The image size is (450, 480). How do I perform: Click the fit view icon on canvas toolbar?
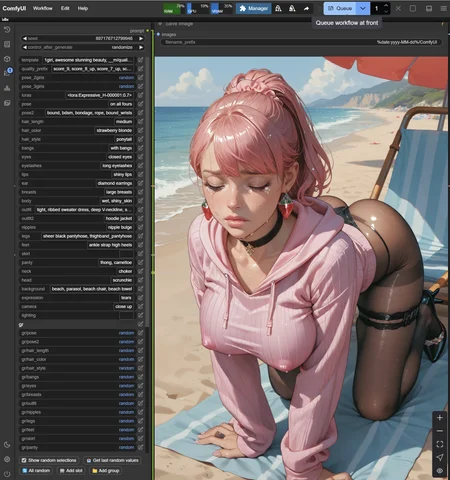[x=440, y=444]
